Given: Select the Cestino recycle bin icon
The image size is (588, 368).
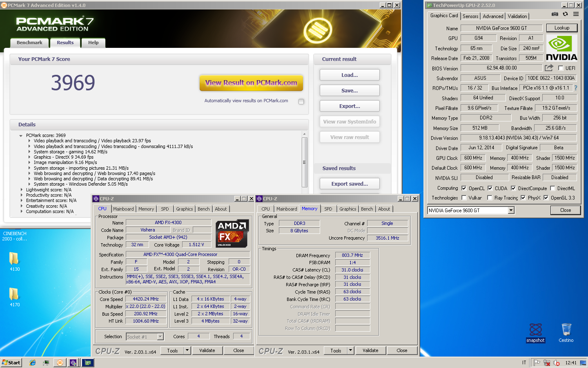Looking at the screenshot, I should pos(566,333).
